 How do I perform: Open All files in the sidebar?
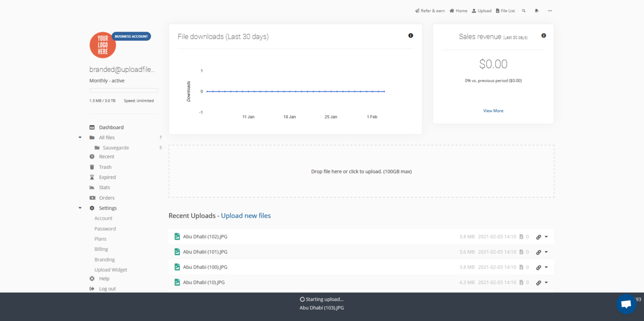[107, 138]
